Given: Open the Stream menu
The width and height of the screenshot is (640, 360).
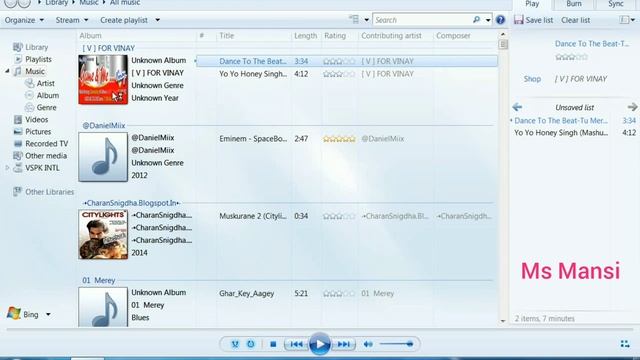Looking at the screenshot, I should pyautogui.click(x=72, y=20).
